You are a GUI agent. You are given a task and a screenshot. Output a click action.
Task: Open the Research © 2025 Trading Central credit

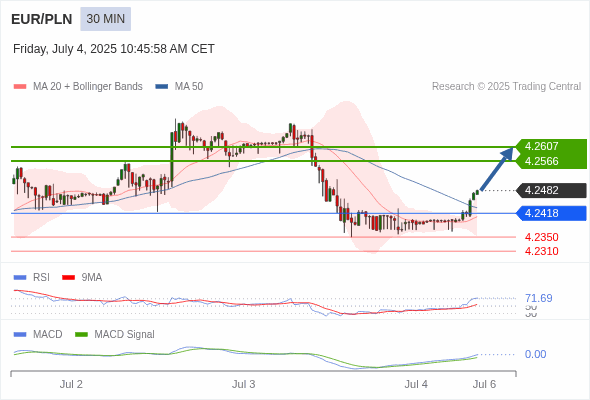tap(506, 87)
